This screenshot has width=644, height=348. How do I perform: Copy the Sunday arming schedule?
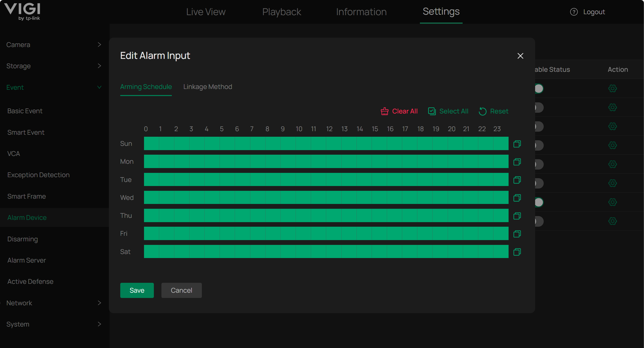(517, 144)
